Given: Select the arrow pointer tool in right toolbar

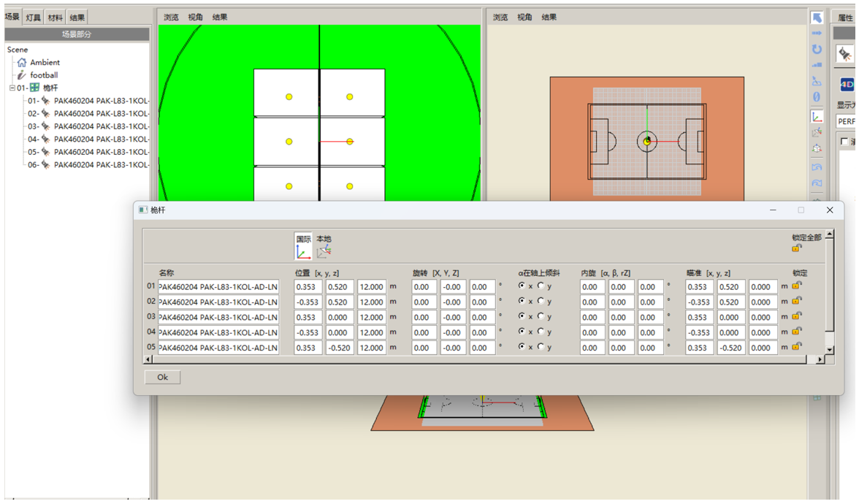Looking at the screenshot, I should tap(817, 18).
